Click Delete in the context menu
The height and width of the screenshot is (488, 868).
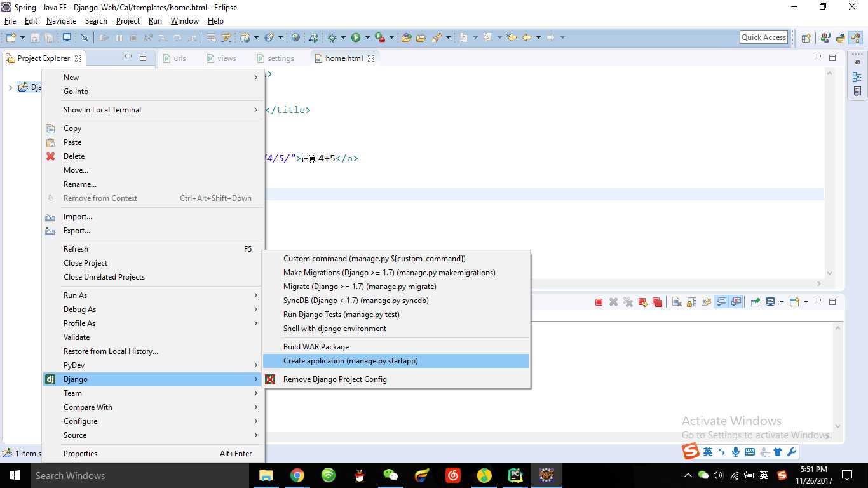coord(153,156)
